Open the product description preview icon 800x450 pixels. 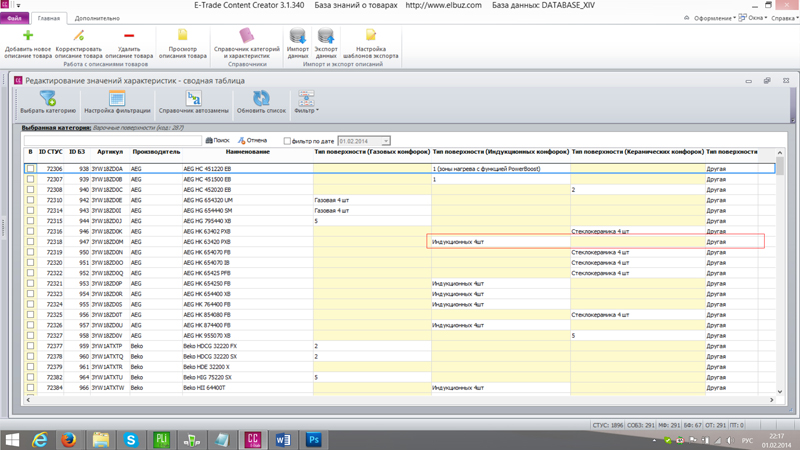(x=183, y=35)
